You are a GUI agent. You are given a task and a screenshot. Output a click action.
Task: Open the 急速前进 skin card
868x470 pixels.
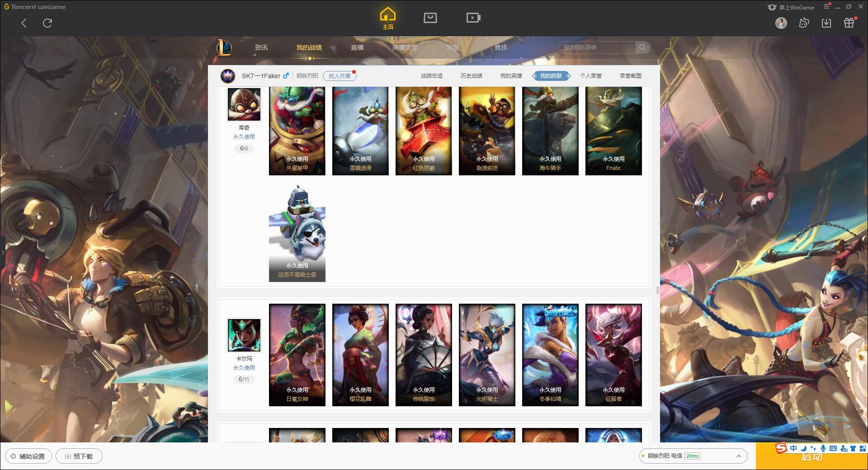tap(487, 131)
